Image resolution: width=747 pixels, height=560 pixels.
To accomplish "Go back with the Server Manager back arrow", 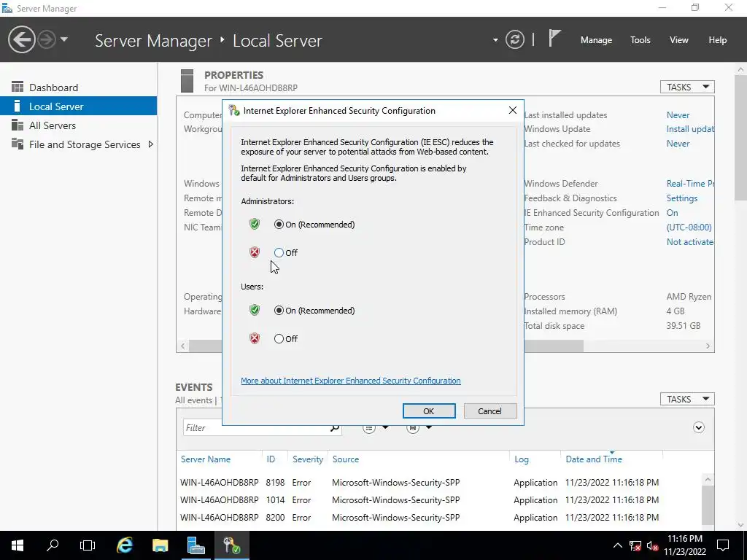I will 21,39.
